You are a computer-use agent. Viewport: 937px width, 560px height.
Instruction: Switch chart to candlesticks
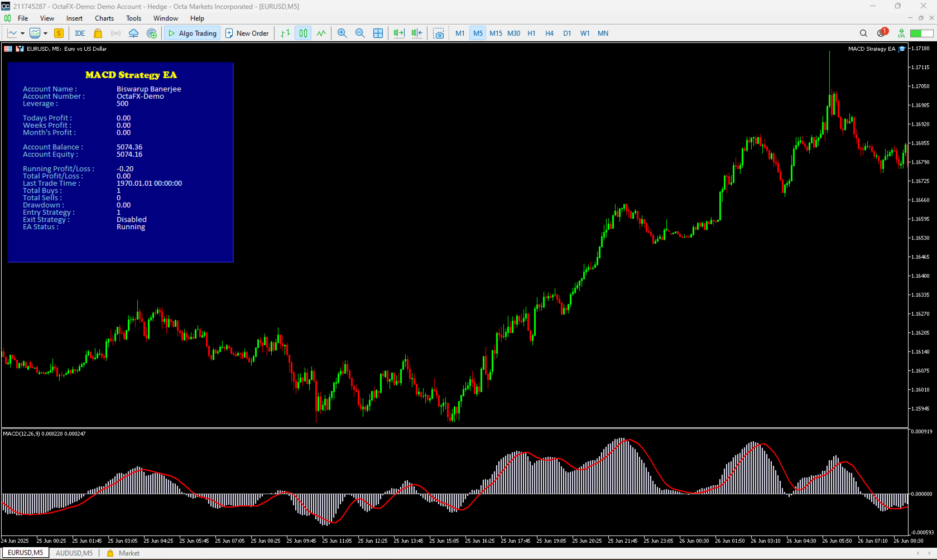tap(303, 33)
